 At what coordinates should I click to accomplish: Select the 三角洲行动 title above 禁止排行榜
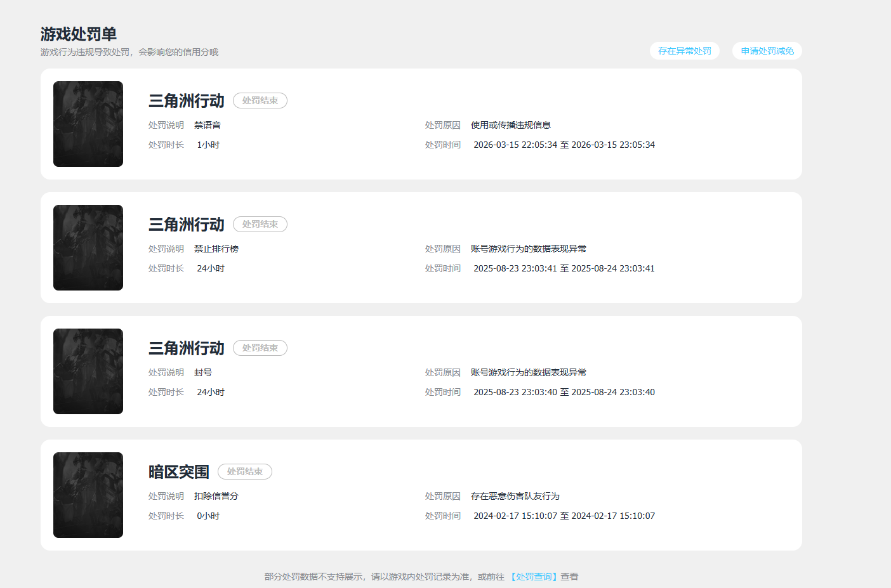pos(187,225)
